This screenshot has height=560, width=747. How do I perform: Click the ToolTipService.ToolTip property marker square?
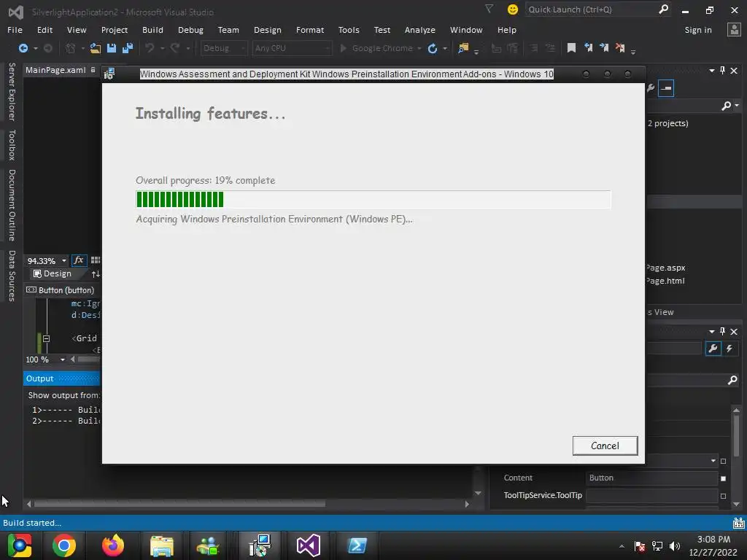723,496
